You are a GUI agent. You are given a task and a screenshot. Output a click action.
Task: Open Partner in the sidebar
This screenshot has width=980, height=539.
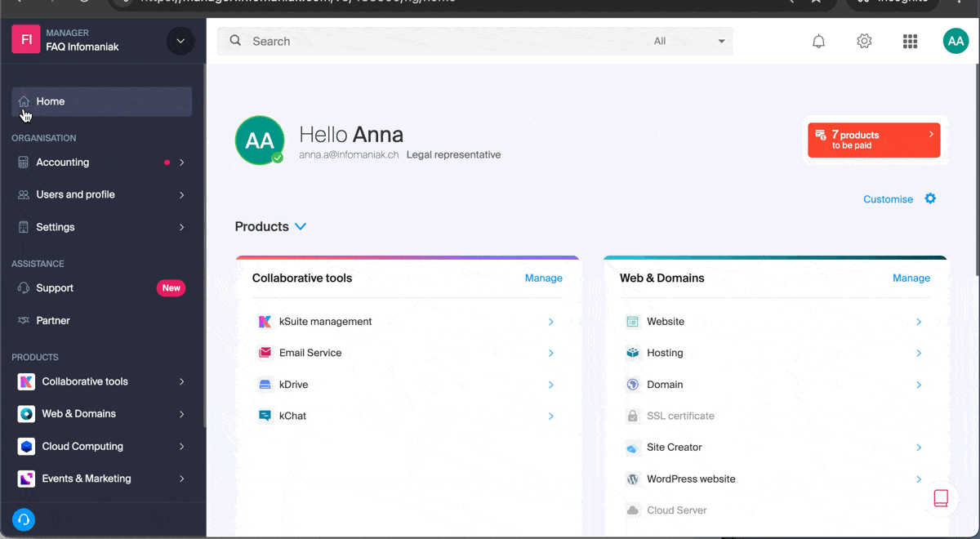(x=102, y=321)
